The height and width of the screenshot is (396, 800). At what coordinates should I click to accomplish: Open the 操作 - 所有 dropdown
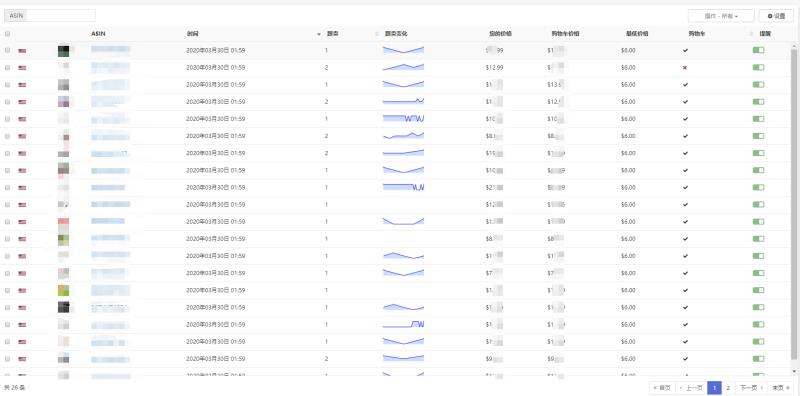click(721, 16)
